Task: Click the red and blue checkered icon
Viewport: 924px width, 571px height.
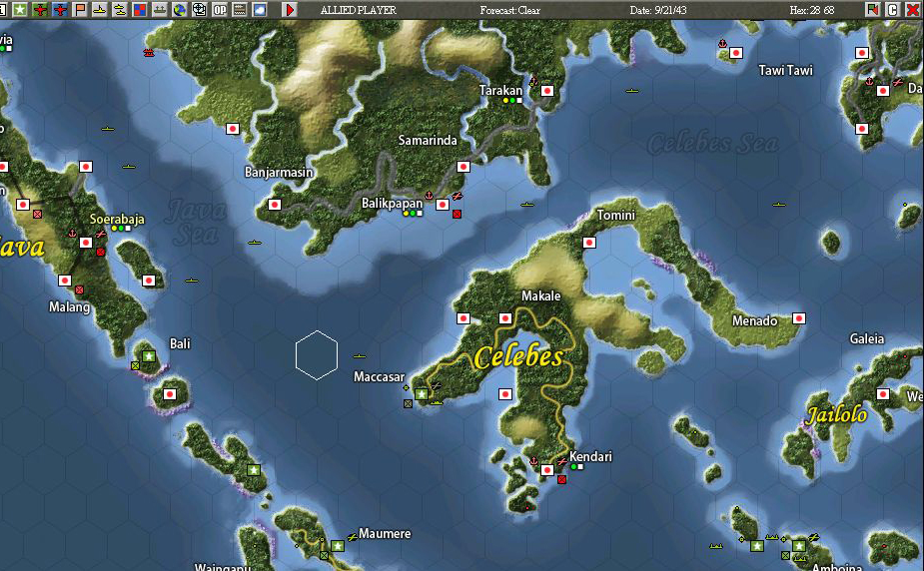Action: click(140, 9)
